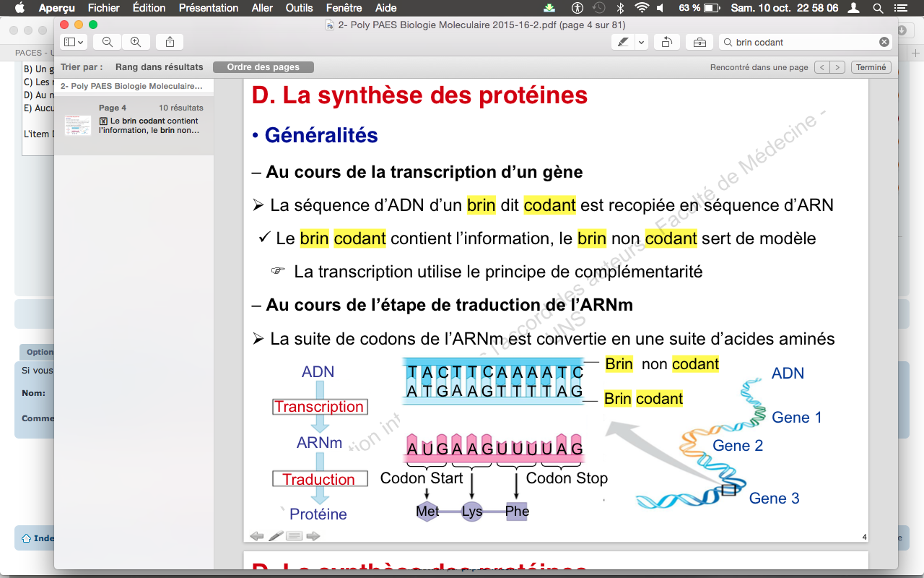Screen dimensions: 924x578
Task: Open the Présentation menu
Action: 209,8
